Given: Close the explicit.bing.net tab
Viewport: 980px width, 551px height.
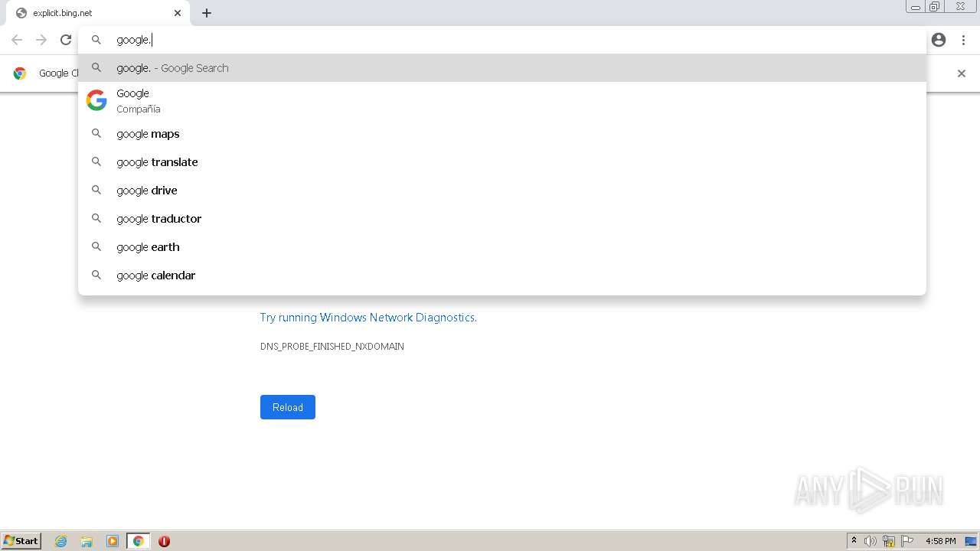Looking at the screenshot, I should tap(178, 13).
